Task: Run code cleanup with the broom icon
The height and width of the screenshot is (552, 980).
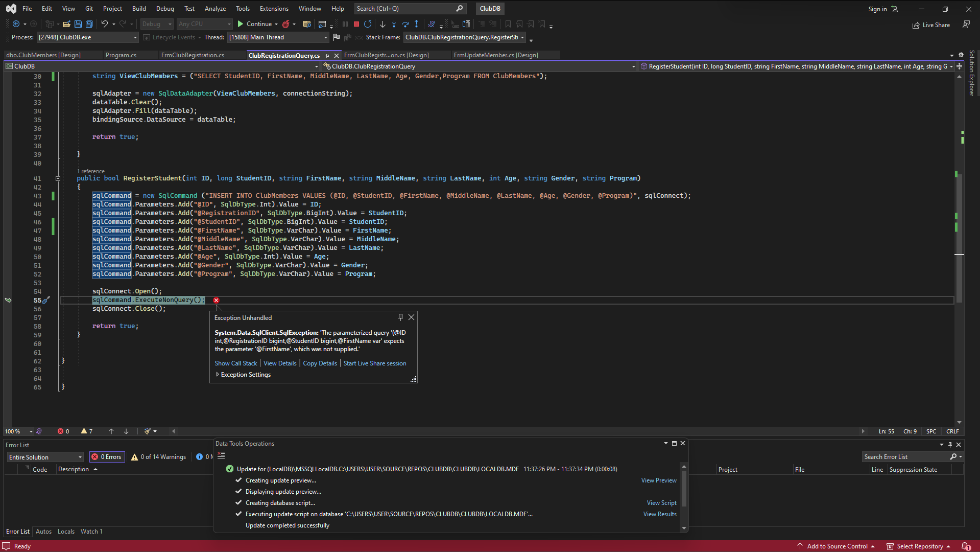Action: 147,431
